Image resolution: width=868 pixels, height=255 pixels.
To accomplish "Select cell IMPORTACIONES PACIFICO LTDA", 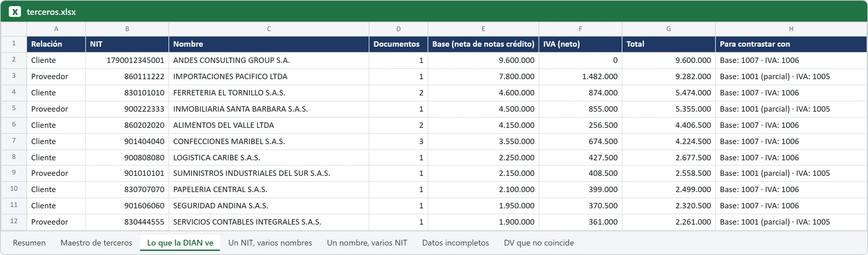I will pos(269,77).
